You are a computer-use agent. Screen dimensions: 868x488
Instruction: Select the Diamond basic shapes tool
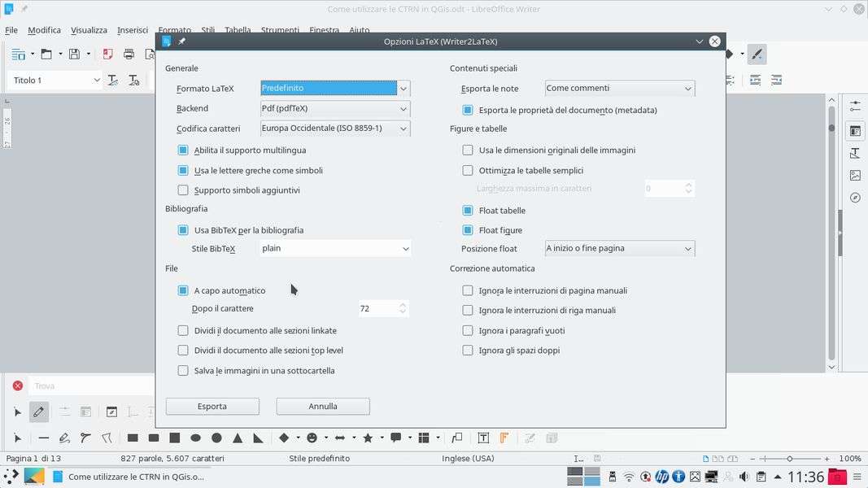[284, 438]
